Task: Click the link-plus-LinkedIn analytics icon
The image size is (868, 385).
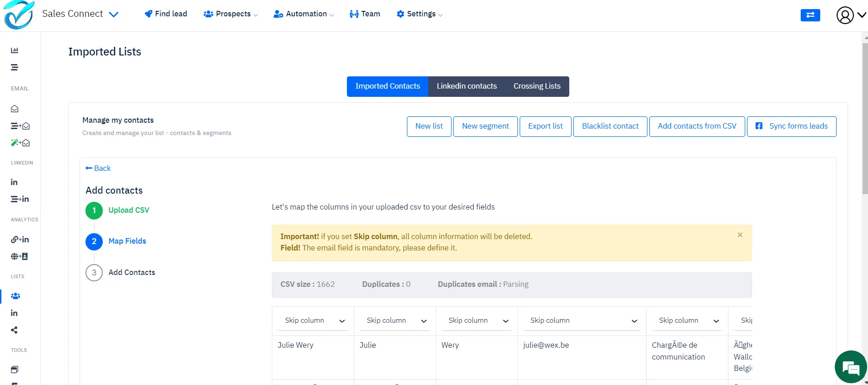Action: [20, 240]
